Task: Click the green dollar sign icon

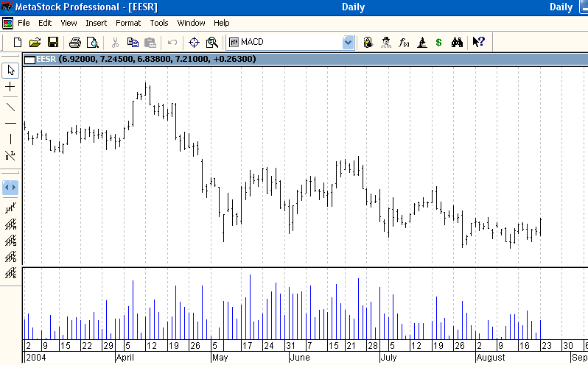Action: click(438, 42)
